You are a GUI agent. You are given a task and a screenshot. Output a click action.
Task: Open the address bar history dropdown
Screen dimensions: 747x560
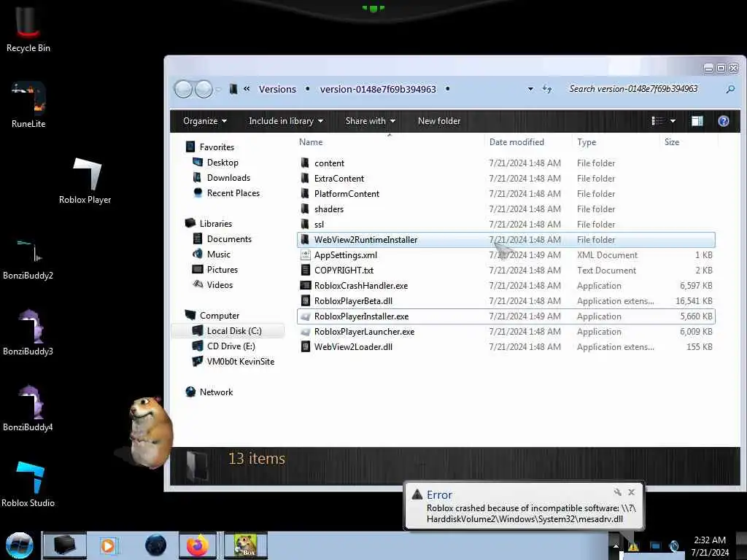click(530, 89)
